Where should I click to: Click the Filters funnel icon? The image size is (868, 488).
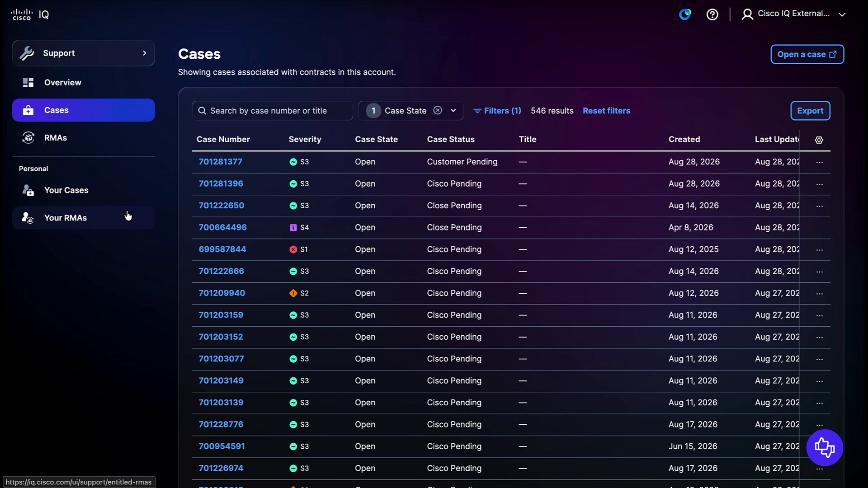[x=477, y=111]
